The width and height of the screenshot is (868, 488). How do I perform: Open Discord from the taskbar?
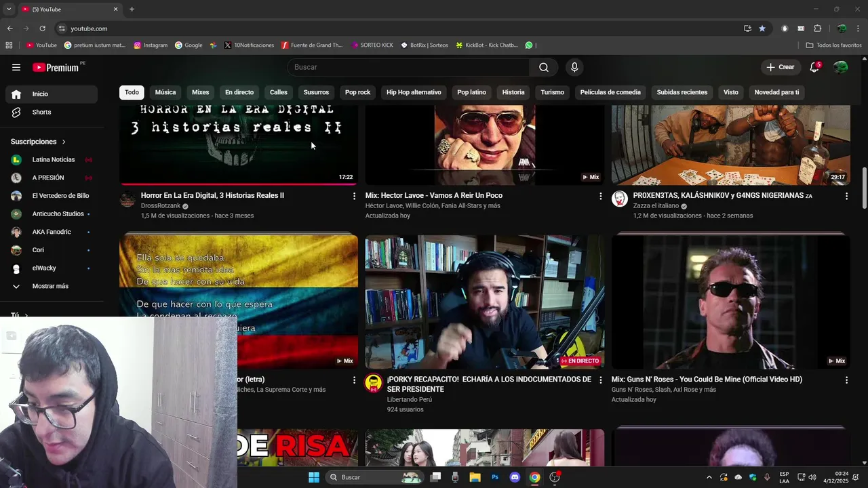click(x=515, y=477)
